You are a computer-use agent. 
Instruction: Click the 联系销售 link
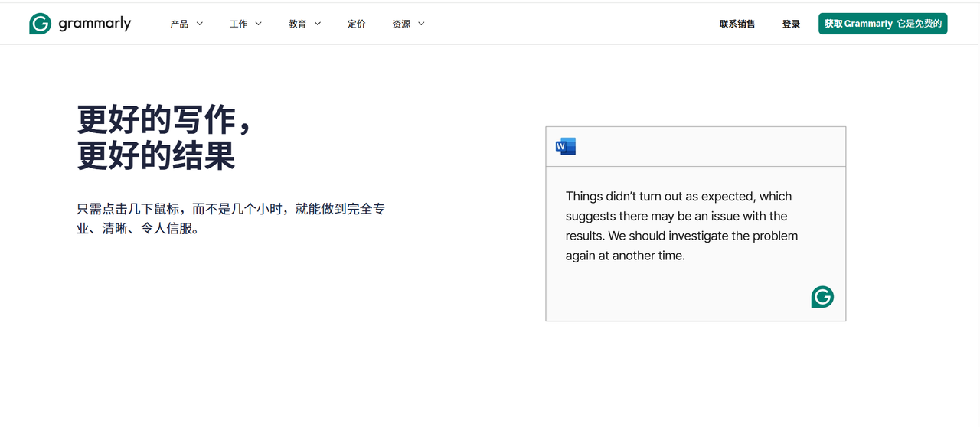[737, 24]
